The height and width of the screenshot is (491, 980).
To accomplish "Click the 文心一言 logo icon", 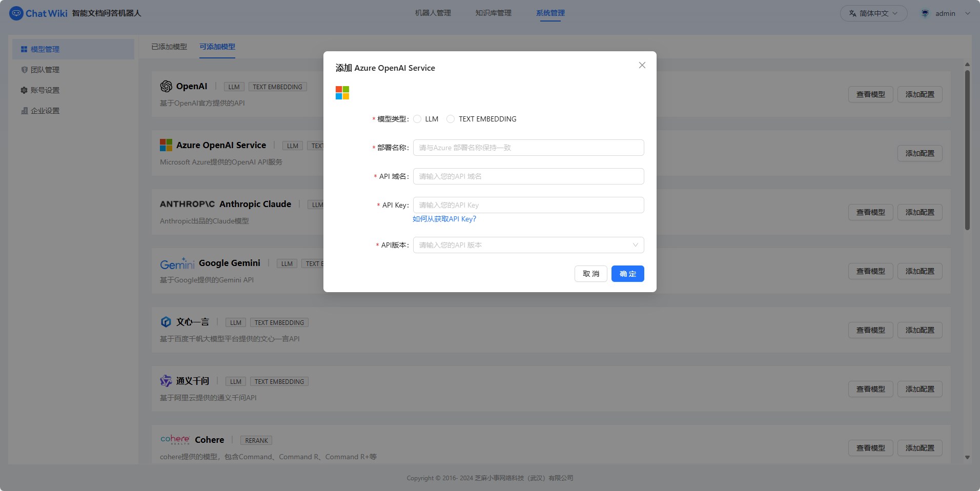I will coord(166,322).
